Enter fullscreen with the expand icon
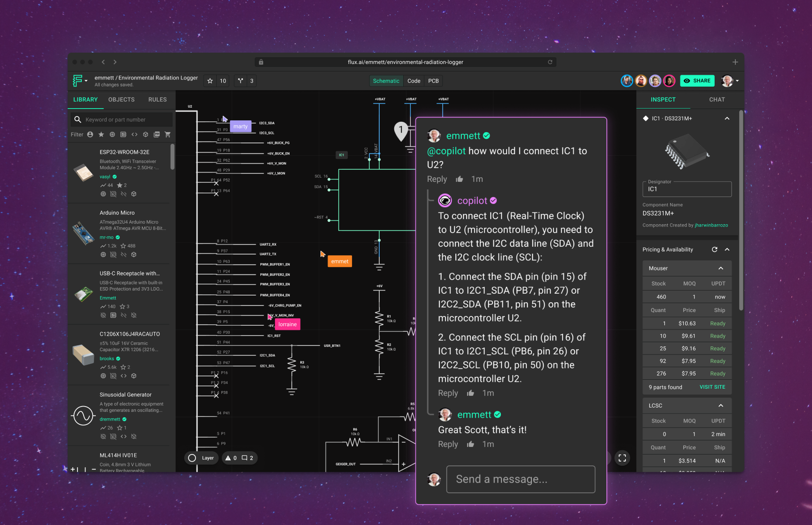 click(622, 457)
